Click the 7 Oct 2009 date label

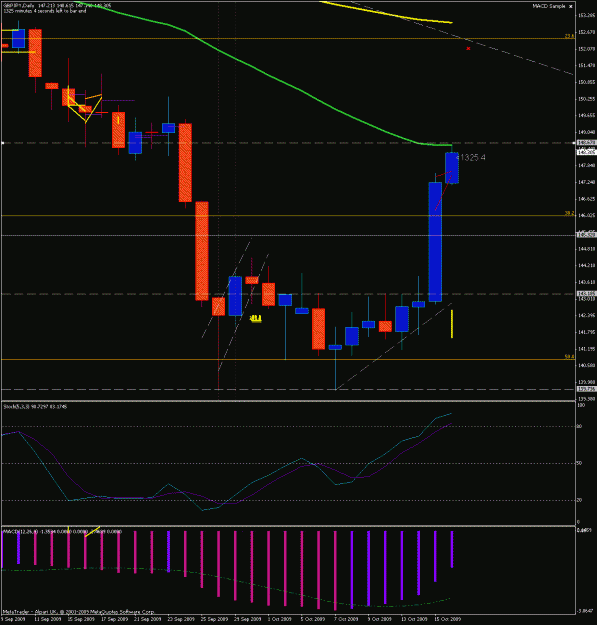[346, 619]
